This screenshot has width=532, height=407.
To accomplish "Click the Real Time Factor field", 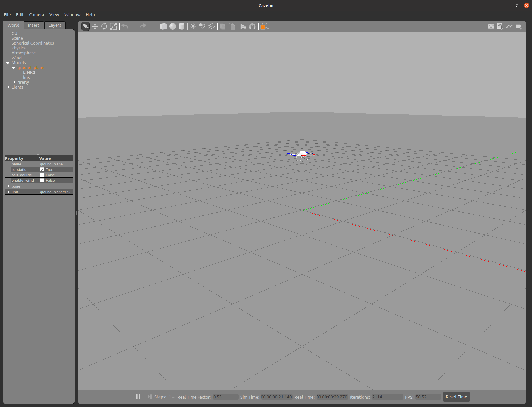I will tap(225, 397).
